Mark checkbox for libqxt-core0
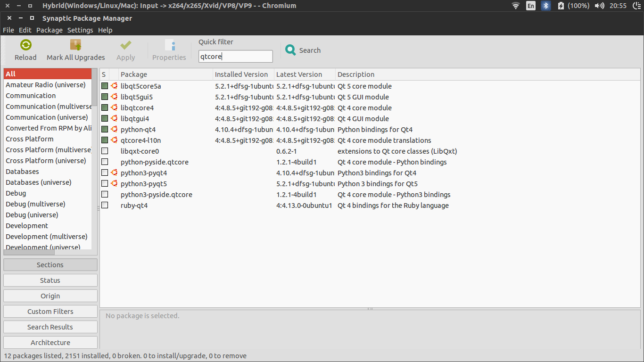Image resolution: width=644 pixels, height=362 pixels. point(105,151)
